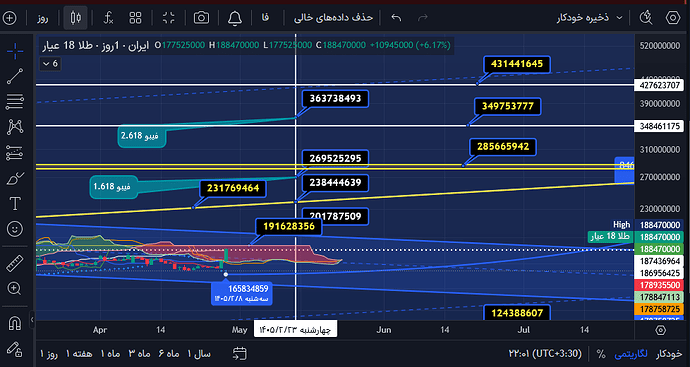Toggle the لگاریتمی logarithmic scale

point(631,354)
